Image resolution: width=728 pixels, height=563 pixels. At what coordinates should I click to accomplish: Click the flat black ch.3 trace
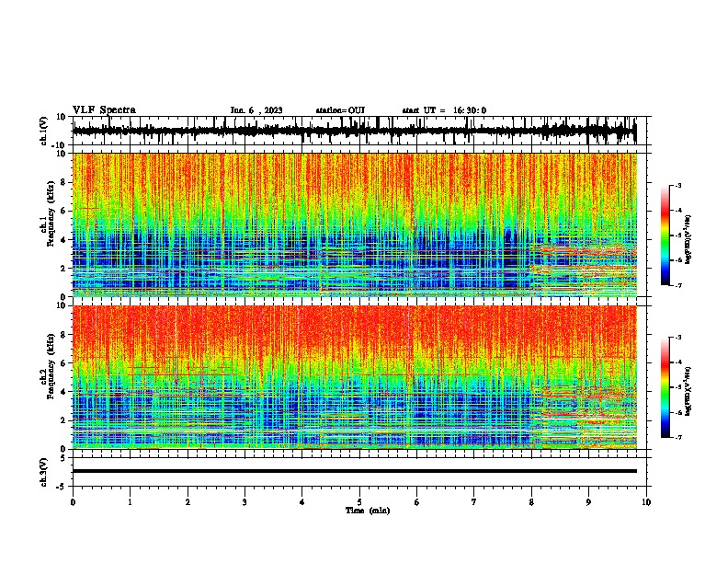(355, 471)
